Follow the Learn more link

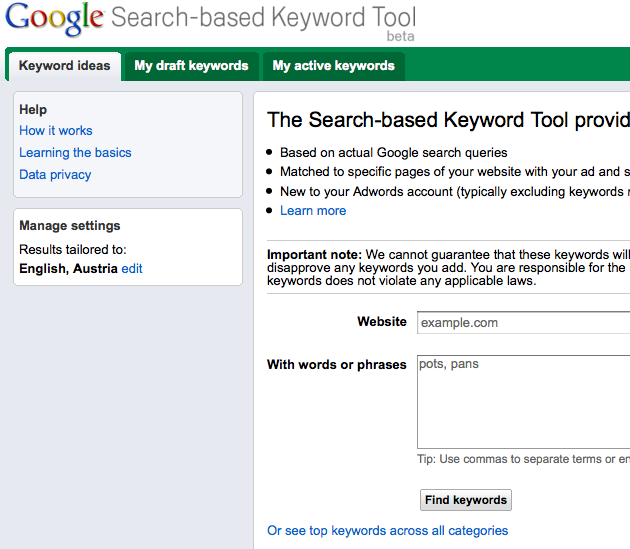(x=313, y=211)
